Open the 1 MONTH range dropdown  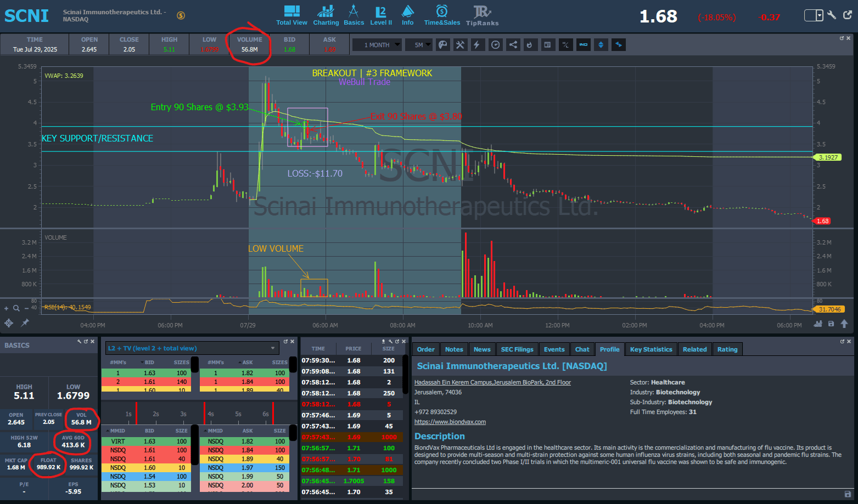click(x=377, y=45)
